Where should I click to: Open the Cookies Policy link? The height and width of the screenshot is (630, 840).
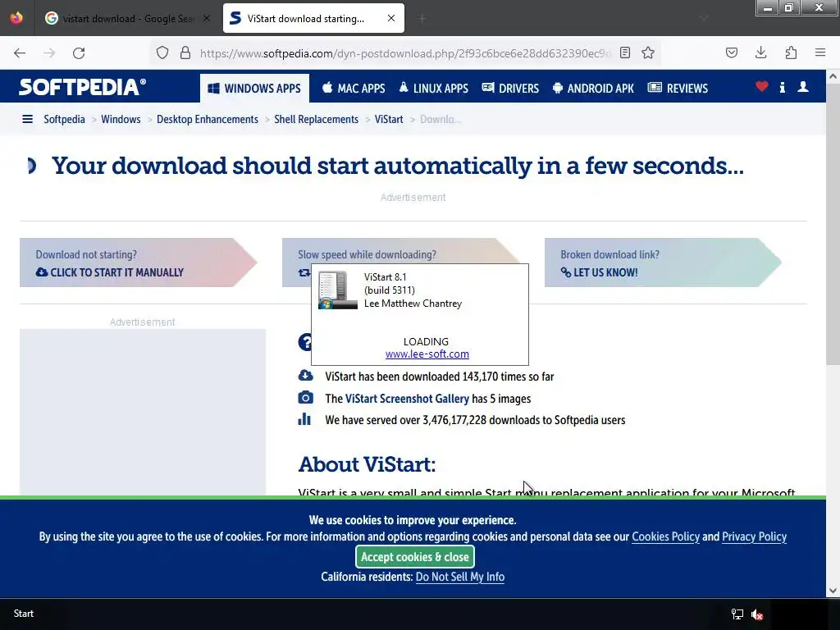tap(665, 536)
